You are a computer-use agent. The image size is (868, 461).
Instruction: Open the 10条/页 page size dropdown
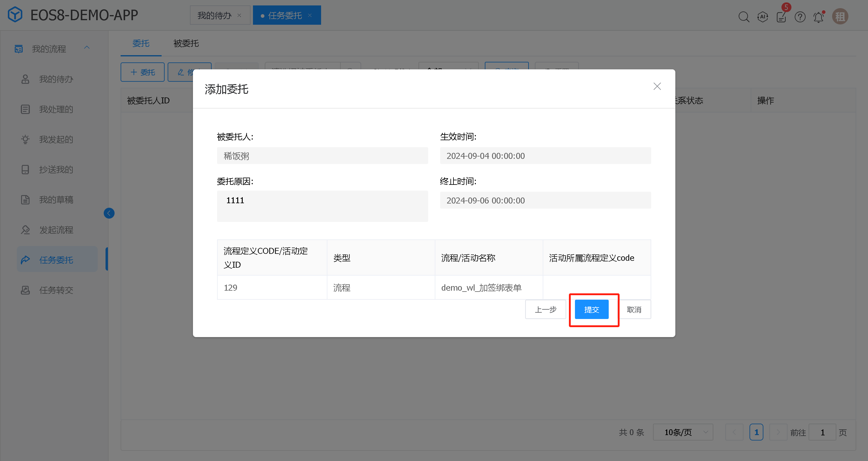tap(683, 432)
